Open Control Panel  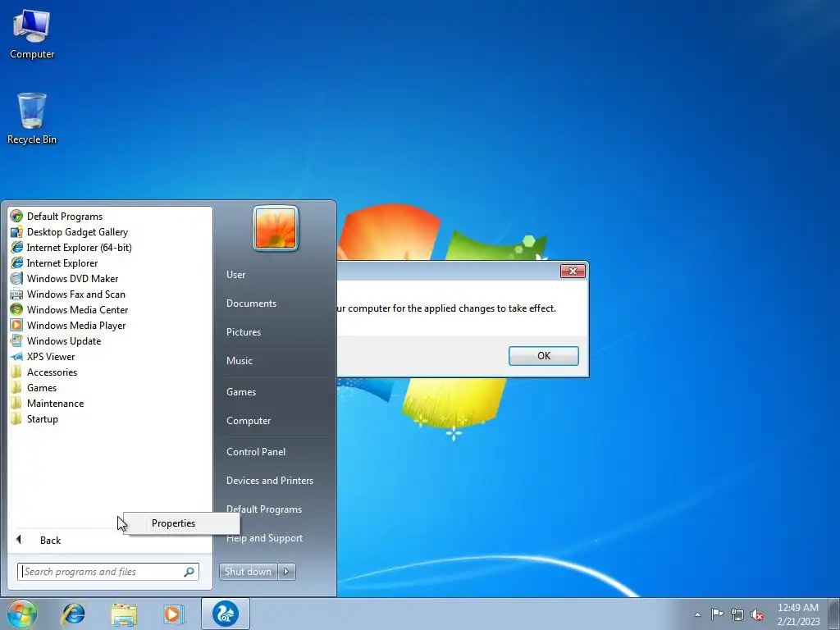click(256, 452)
